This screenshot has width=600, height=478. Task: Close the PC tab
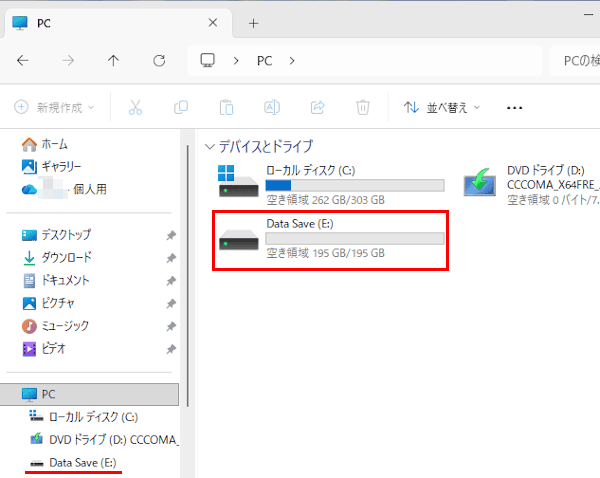tap(213, 23)
